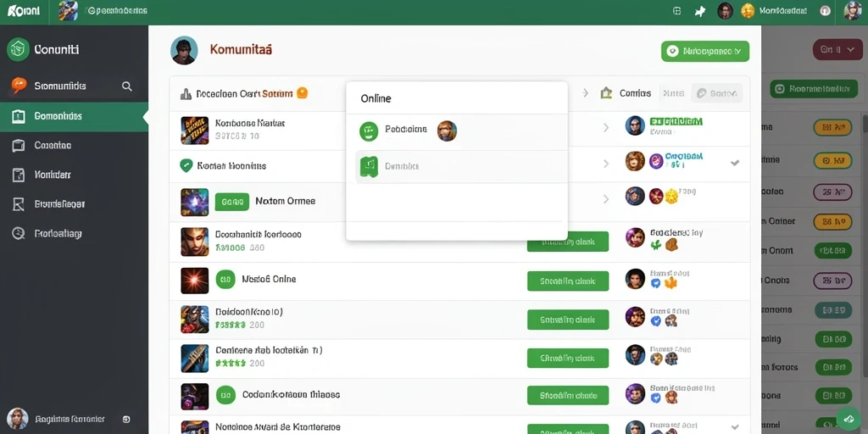868x434 pixels.
Task: Click the bar chart icon in list header
Action: pos(186,93)
